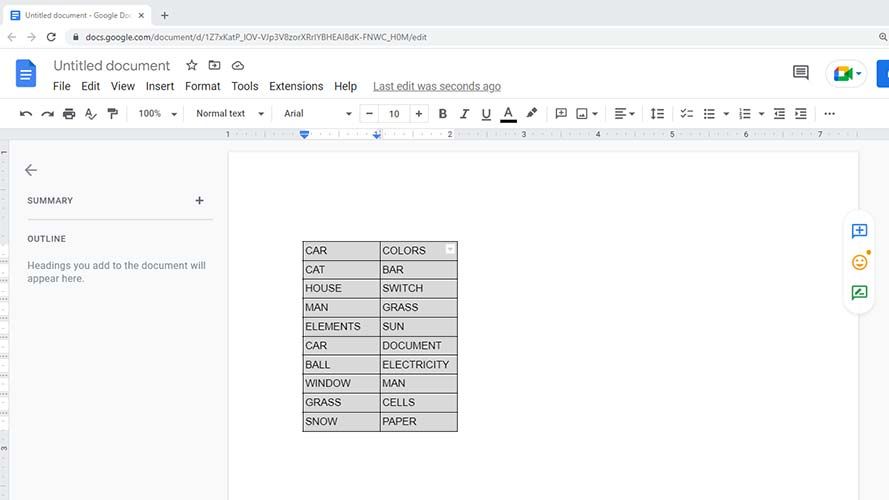Open the comment history

[x=801, y=73]
